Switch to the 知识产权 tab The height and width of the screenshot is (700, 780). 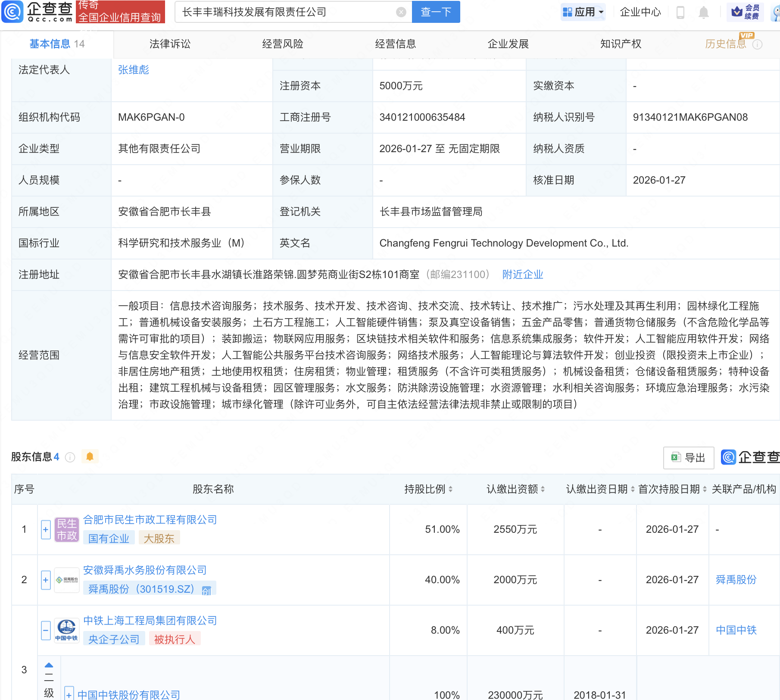coord(621,44)
